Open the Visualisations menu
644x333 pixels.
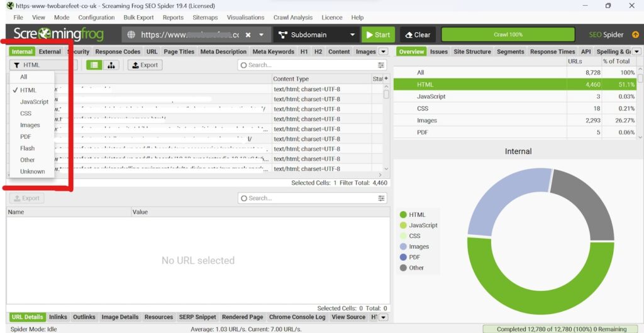coord(246,18)
